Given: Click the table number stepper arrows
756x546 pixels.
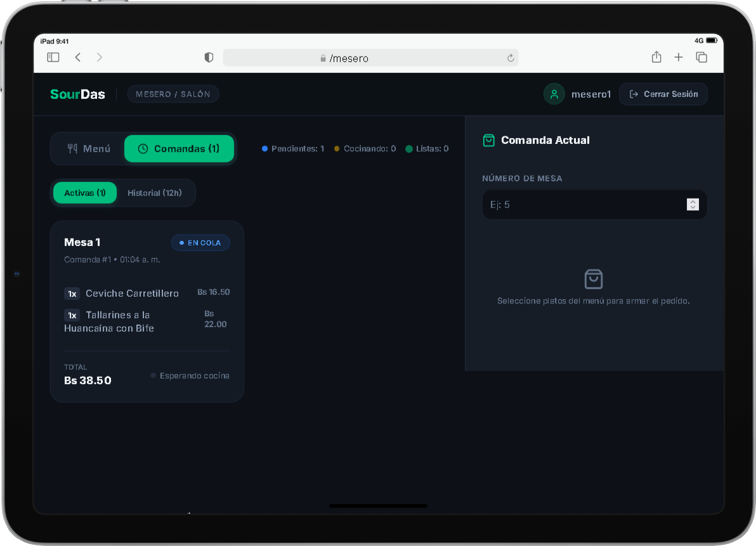Looking at the screenshot, I should point(693,205).
